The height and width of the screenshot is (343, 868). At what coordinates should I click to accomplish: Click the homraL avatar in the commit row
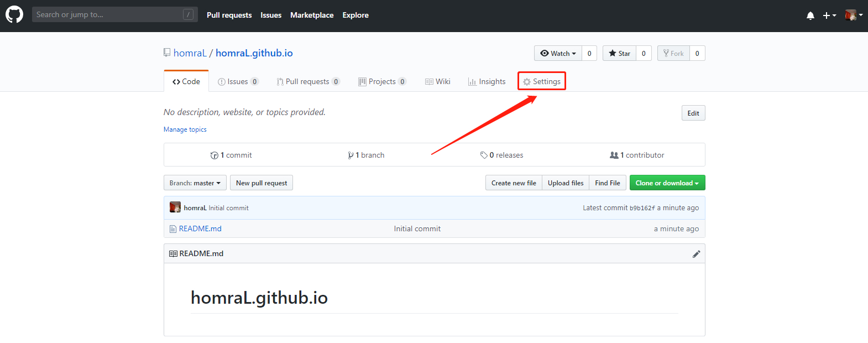pos(175,207)
